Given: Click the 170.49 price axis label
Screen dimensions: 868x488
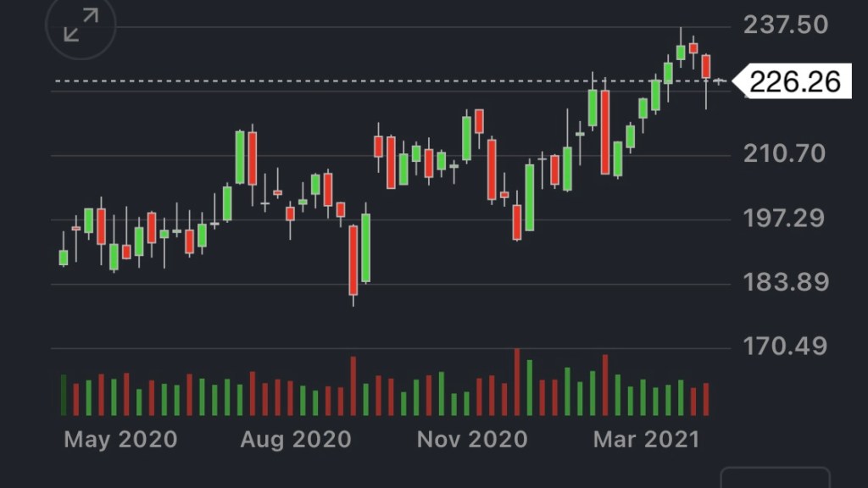Looking at the screenshot, I should point(785,347).
